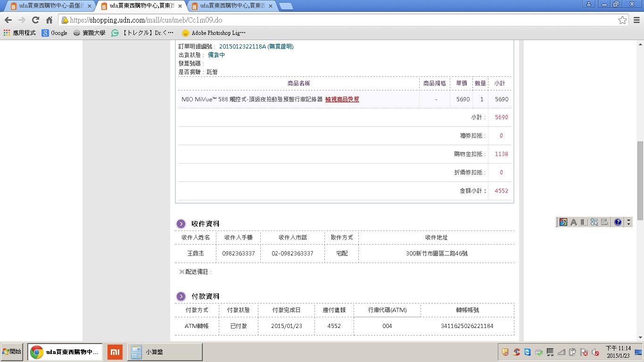The width and height of the screenshot is (644, 362).
Task: Toggle IME alphanumeric 'A' input mode
Action: click(x=574, y=222)
